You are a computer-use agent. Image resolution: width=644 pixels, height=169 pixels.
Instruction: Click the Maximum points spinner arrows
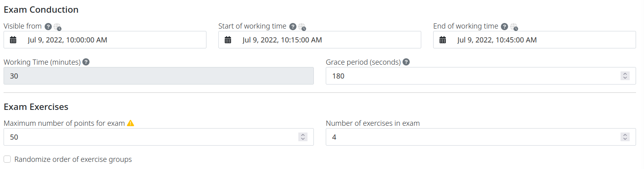point(303,137)
